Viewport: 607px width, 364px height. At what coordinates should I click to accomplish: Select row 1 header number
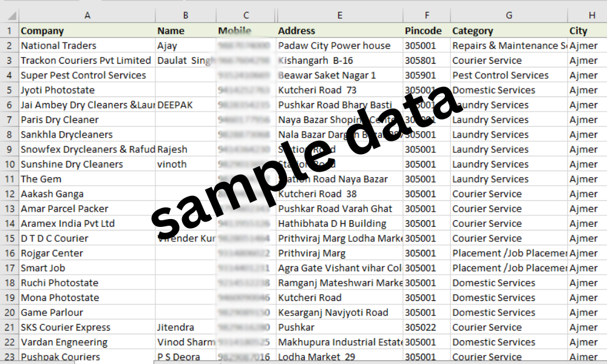9,30
